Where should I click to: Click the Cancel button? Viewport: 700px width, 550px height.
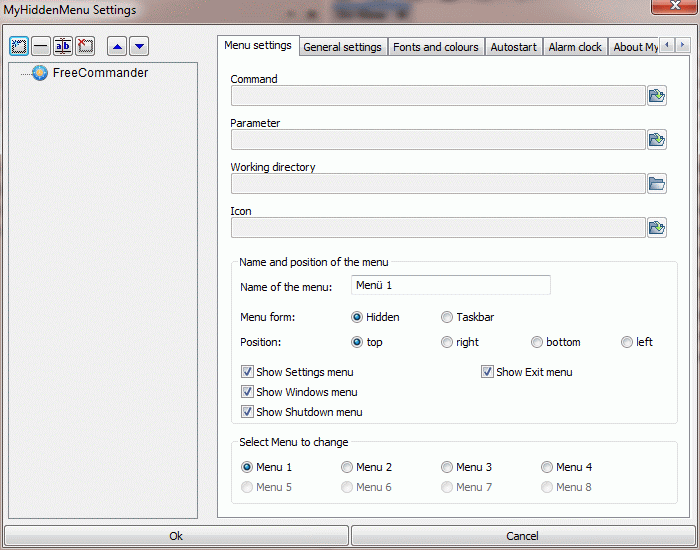(522, 536)
